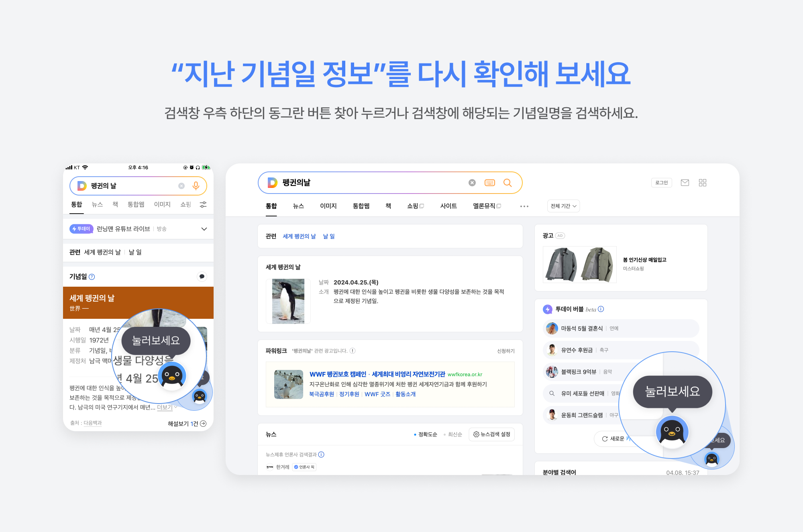The height and width of the screenshot is (532, 803).
Task: Open the 뉴스검색 설정 button
Action: [x=491, y=434]
